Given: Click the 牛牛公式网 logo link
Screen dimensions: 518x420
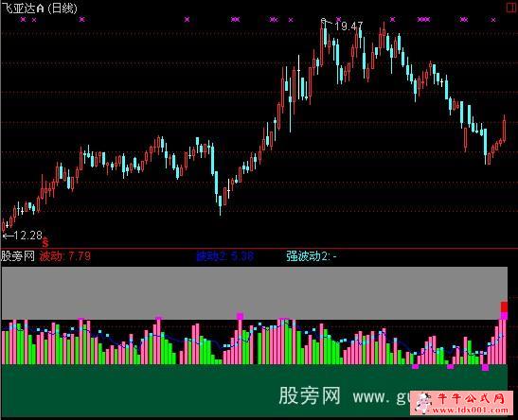Looking at the screenshot, I should pyautogui.click(x=462, y=403).
